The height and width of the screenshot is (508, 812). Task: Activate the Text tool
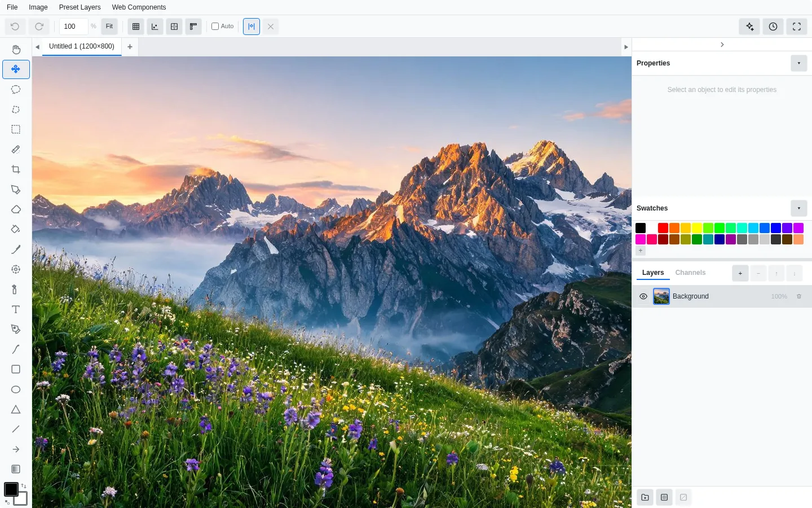coord(16,309)
